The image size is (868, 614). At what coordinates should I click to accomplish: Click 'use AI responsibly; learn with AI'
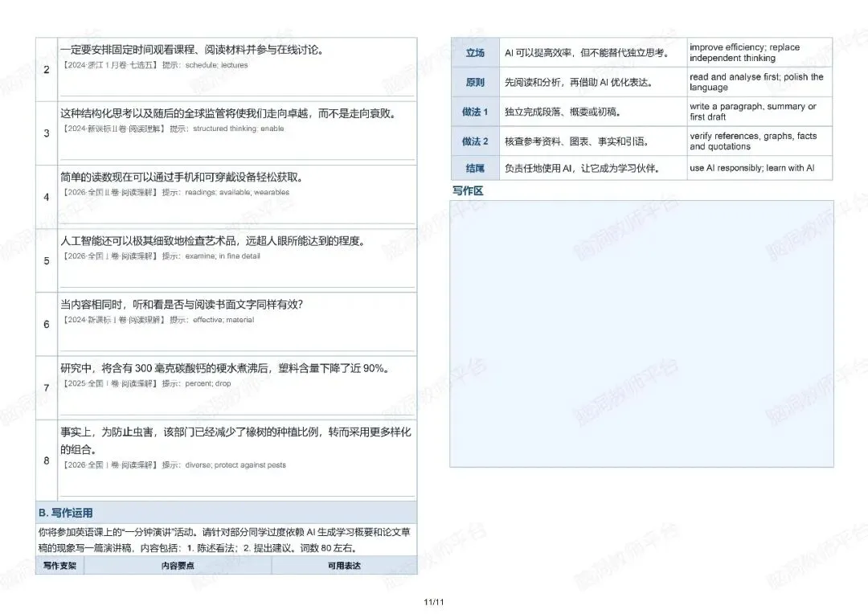point(751,168)
